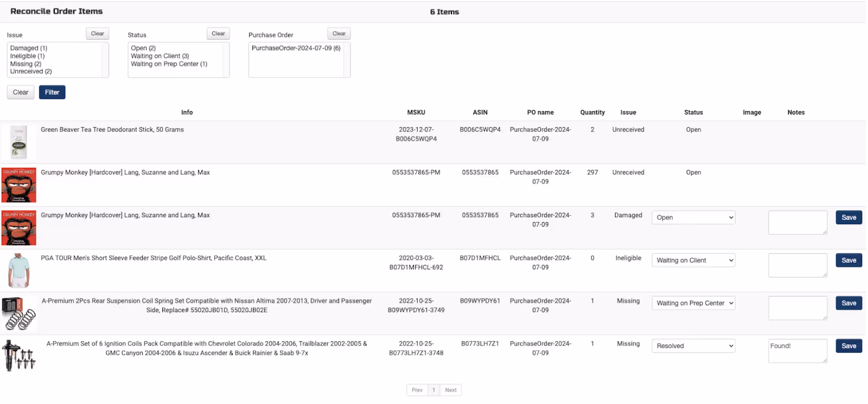Click MSKU 2020-03-03-B07D1MFHCL-692
Screen dimensions: 868x404
(416, 263)
